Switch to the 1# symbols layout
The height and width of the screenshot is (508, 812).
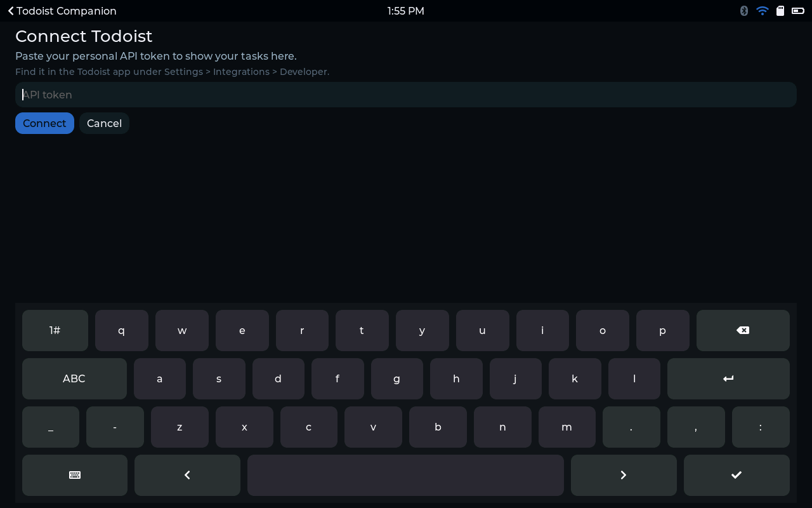(x=55, y=330)
